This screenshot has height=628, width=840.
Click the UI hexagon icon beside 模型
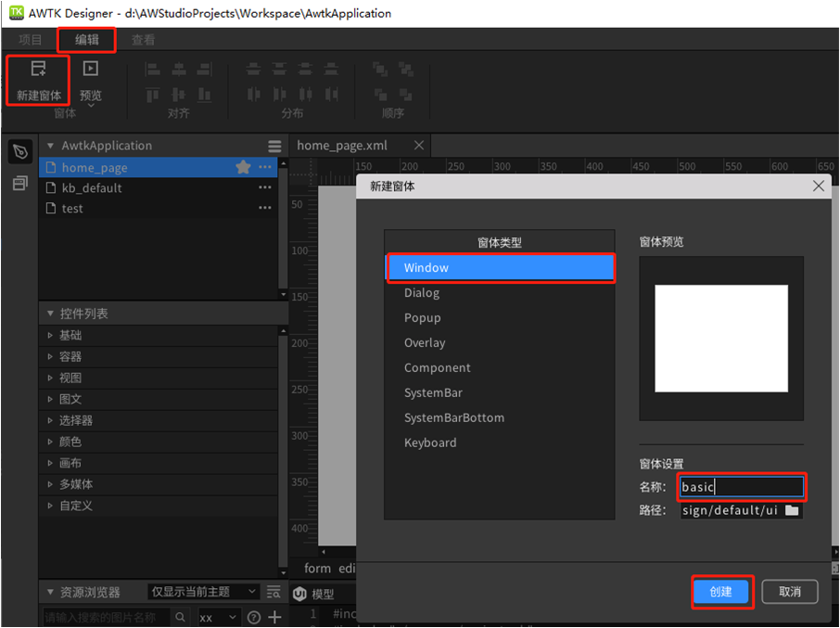[x=300, y=593]
